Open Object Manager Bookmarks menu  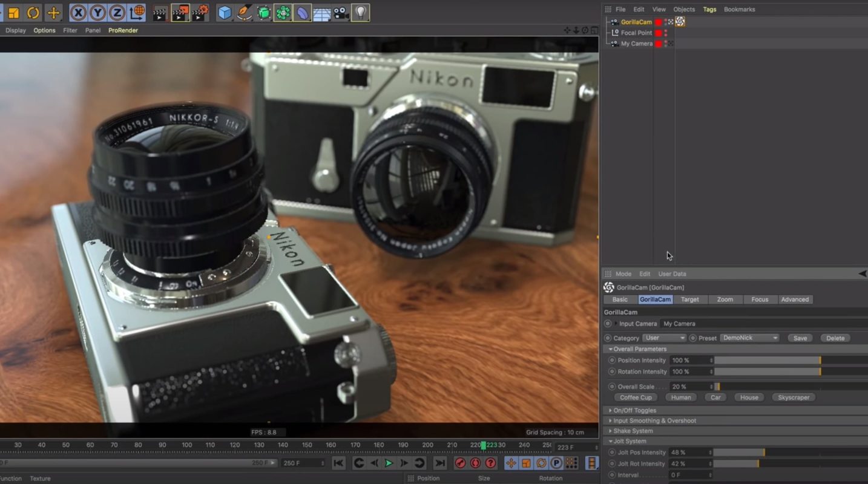click(739, 9)
